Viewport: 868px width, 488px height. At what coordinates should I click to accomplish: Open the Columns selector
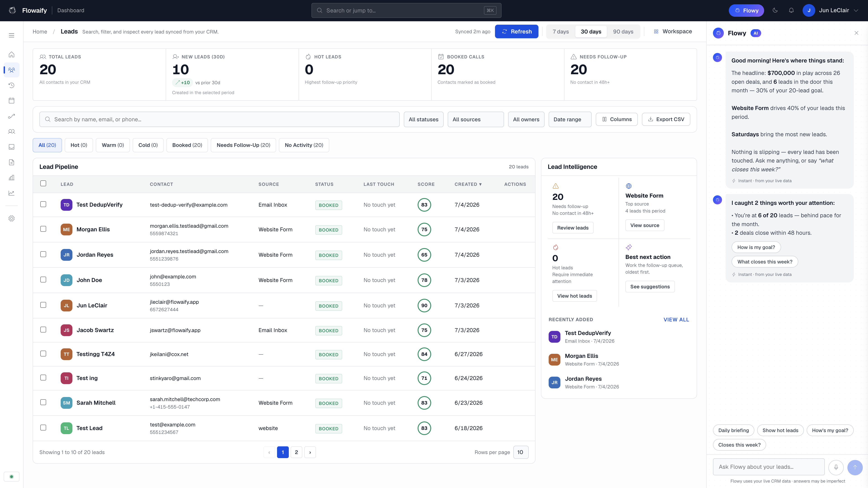coord(617,119)
